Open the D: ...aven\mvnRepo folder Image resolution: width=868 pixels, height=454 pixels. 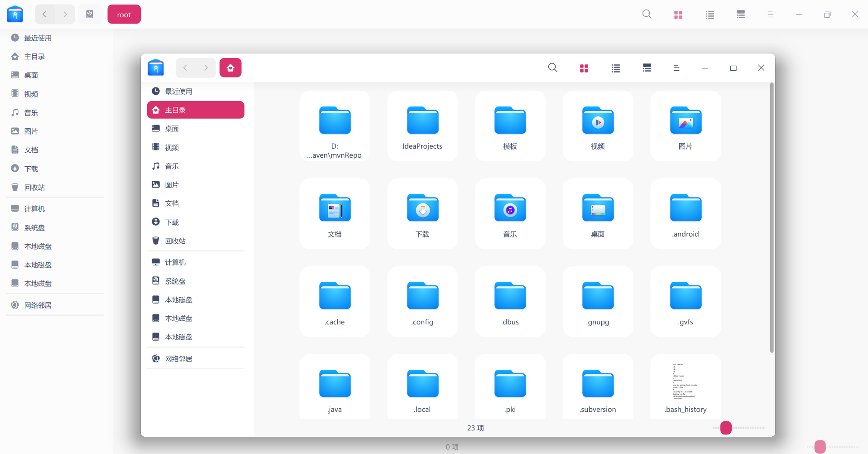(x=335, y=126)
